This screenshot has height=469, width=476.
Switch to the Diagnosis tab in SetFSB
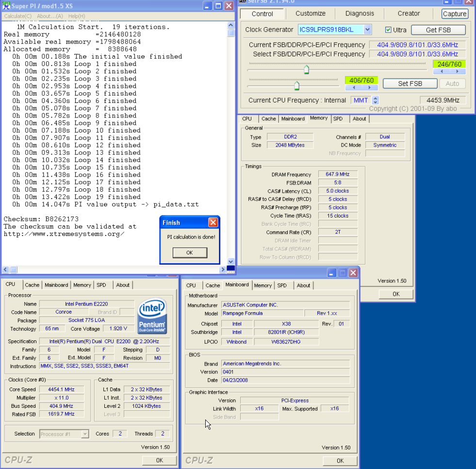coord(360,14)
